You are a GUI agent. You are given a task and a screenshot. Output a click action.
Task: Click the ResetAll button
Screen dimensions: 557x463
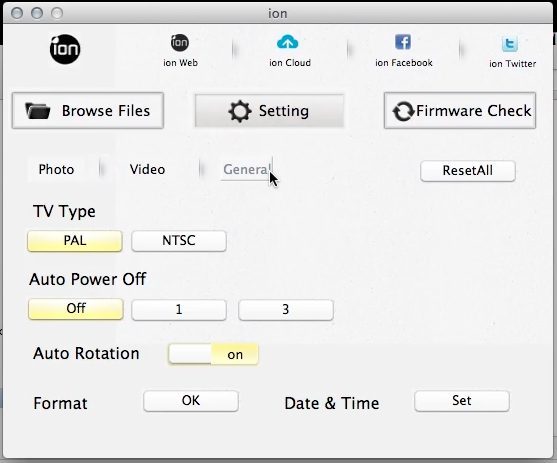click(x=468, y=171)
